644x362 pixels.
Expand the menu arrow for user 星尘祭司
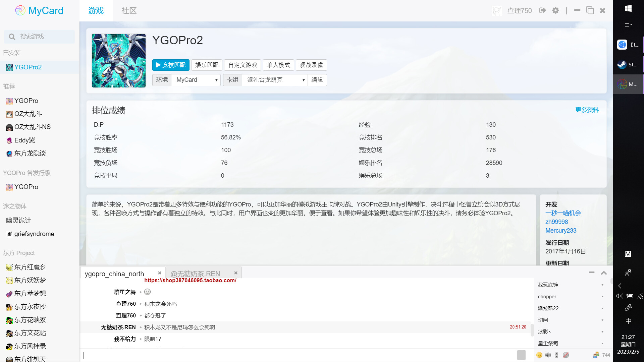602,344
